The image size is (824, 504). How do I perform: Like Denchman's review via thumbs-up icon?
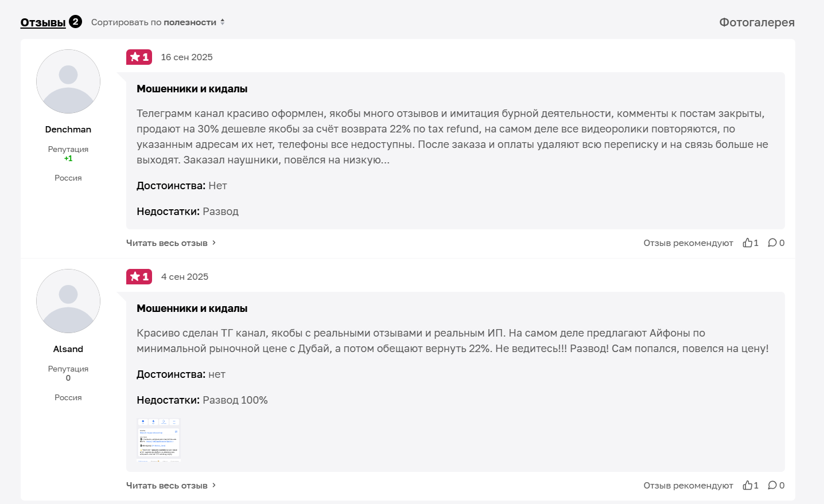[750, 243]
